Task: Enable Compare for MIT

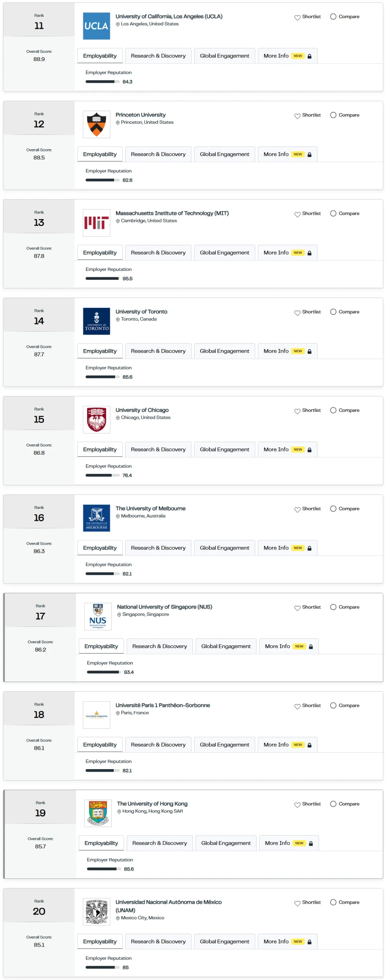Action: point(333,213)
